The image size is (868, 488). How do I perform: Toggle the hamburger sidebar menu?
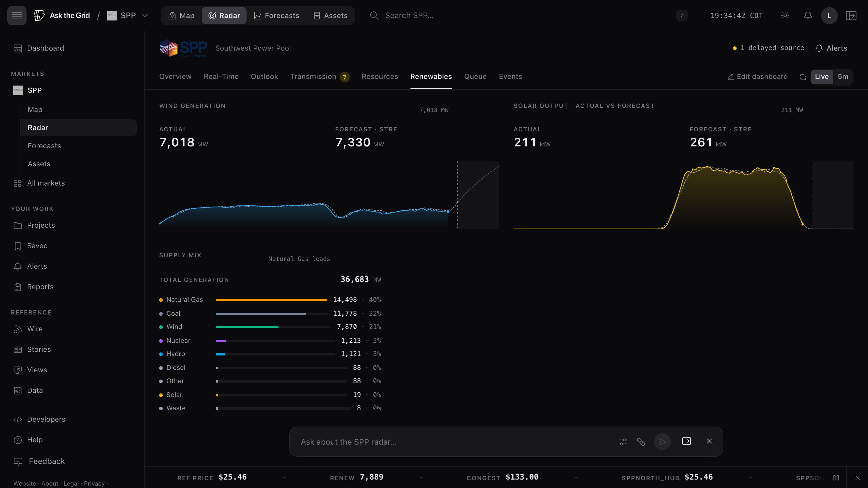coord(17,15)
